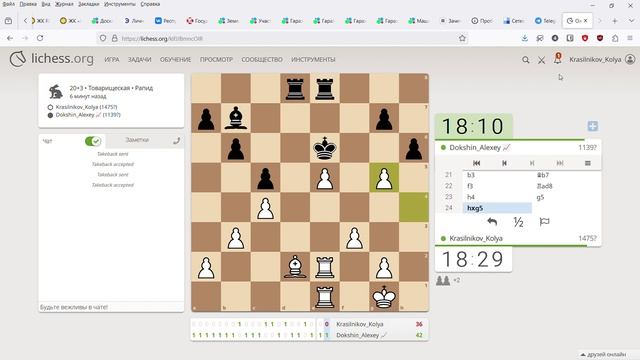Open the ИГРА menu

pos(112,60)
